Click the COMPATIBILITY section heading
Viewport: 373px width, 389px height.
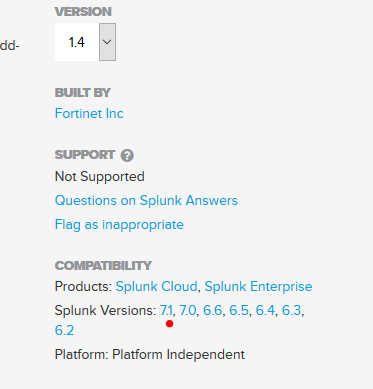coord(103,266)
